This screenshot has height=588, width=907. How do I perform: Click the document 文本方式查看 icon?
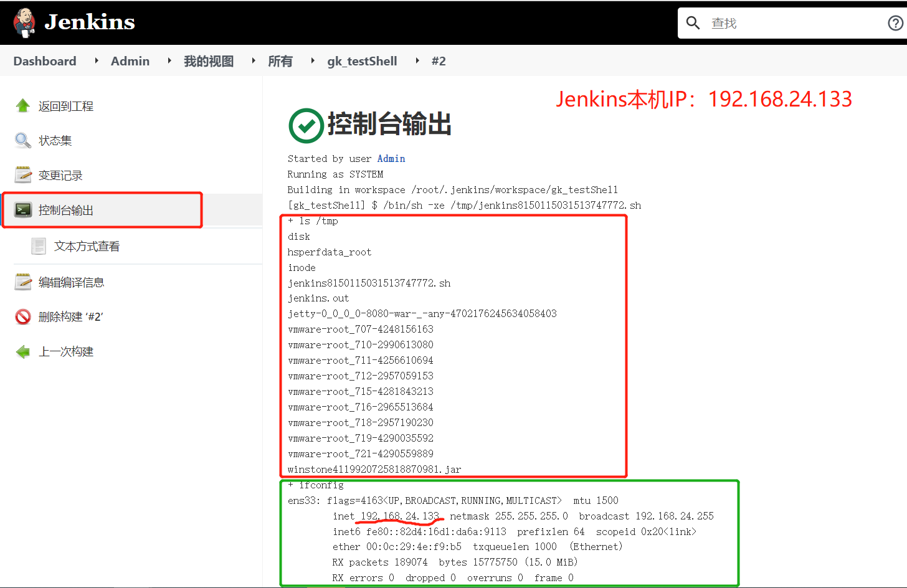(39, 246)
